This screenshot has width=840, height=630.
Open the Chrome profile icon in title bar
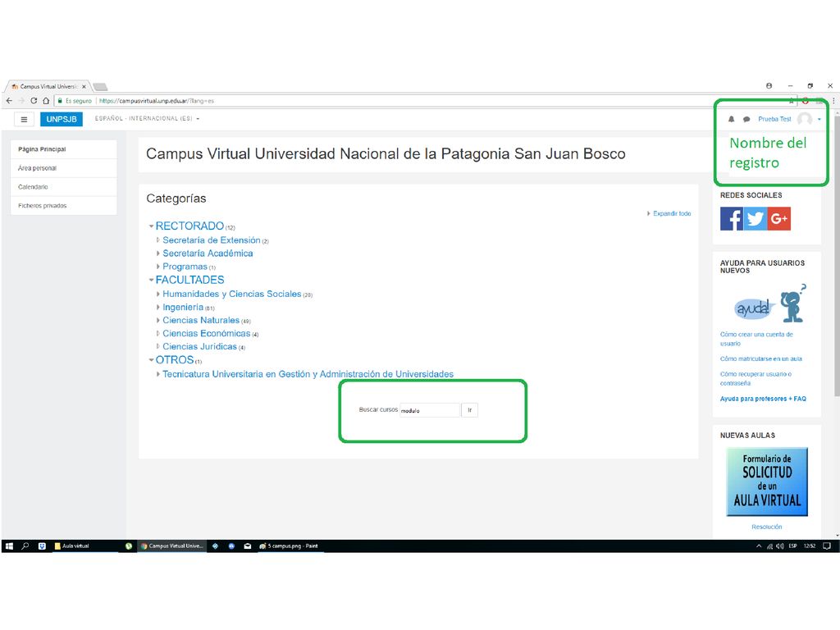pos(769,85)
